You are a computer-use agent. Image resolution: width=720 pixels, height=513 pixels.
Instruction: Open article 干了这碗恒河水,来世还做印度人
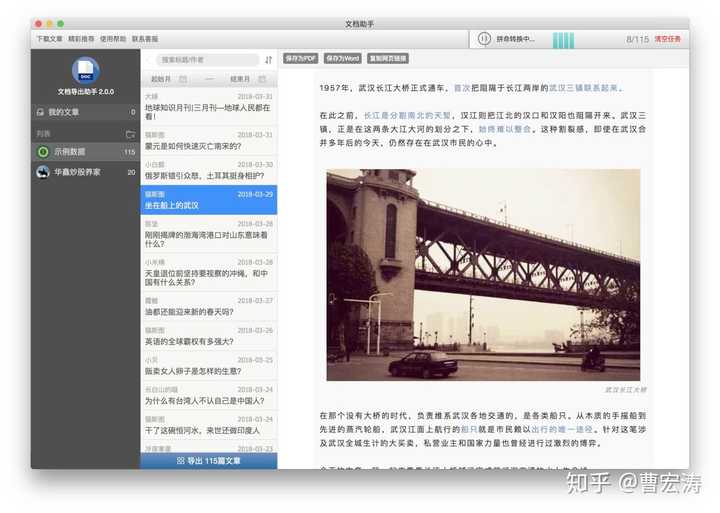pos(209,425)
